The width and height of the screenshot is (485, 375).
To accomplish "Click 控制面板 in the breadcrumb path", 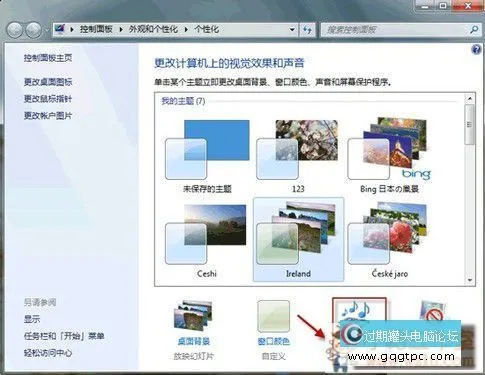I will (96, 29).
